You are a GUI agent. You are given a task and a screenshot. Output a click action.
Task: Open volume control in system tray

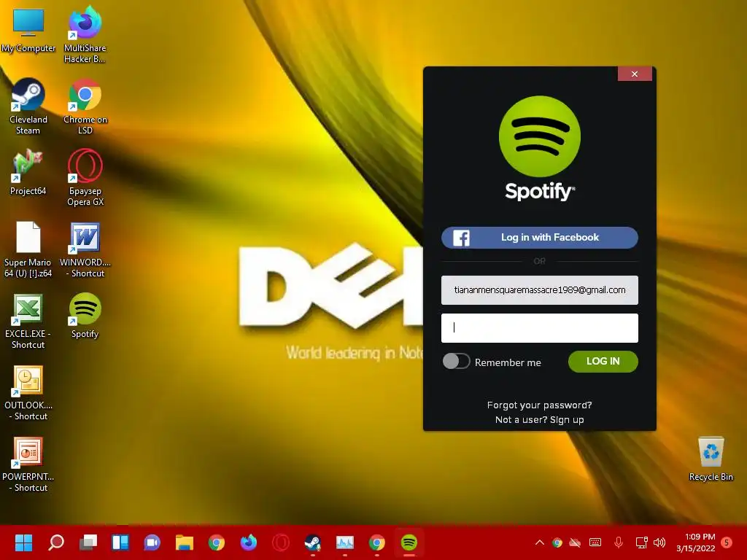pyautogui.click(x=659, y=542)
